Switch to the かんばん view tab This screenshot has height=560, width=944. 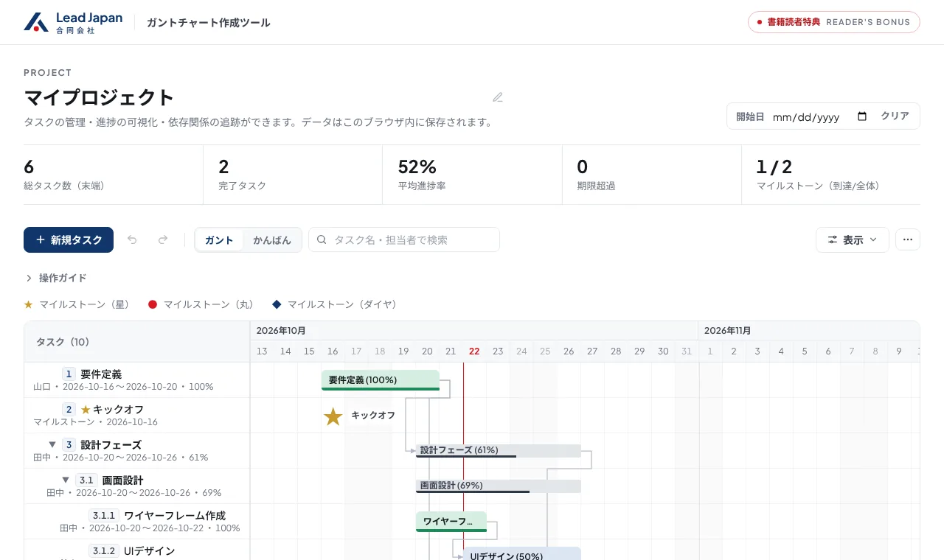(272, 239)
